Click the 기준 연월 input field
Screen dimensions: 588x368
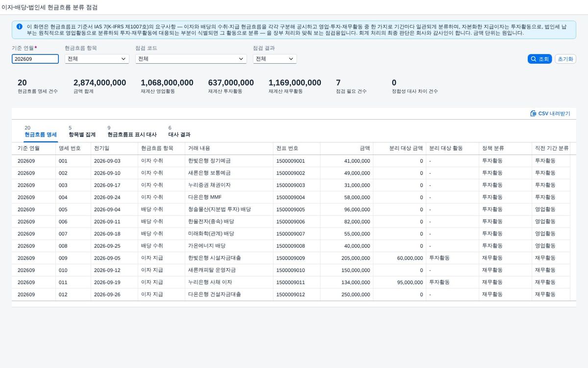pos(35,59)
